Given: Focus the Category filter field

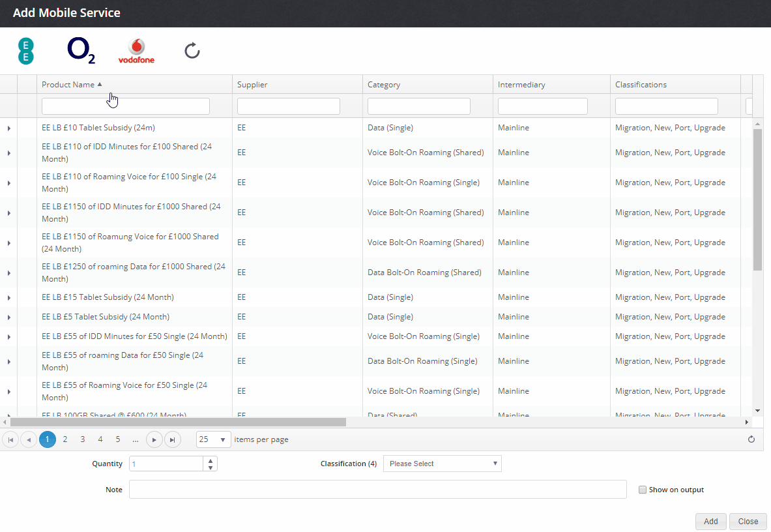Looking at the screenshot, I should (x=419, y=106).
